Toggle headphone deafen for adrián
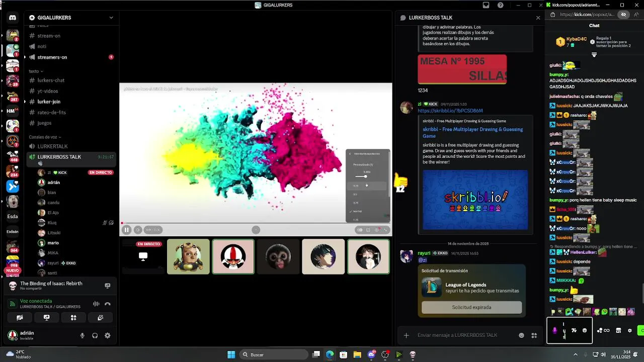 click(x=95, y=335)
